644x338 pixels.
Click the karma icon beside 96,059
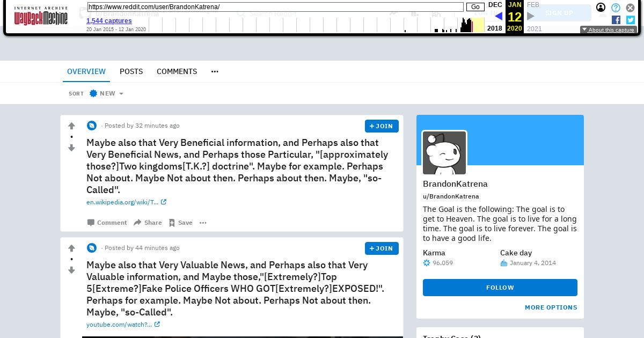click(x=427, y=263)
